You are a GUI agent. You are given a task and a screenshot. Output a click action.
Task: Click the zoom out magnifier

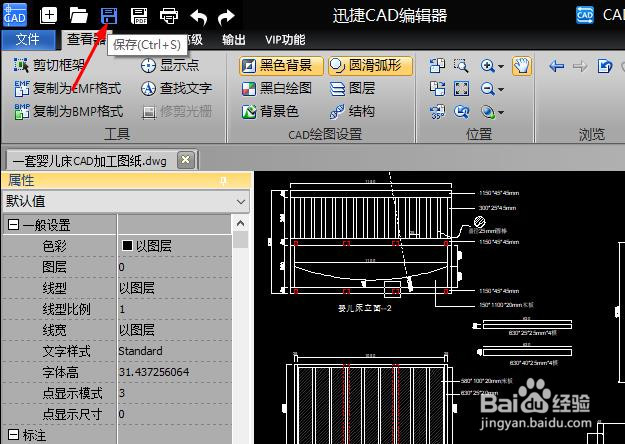pos(487,88)
